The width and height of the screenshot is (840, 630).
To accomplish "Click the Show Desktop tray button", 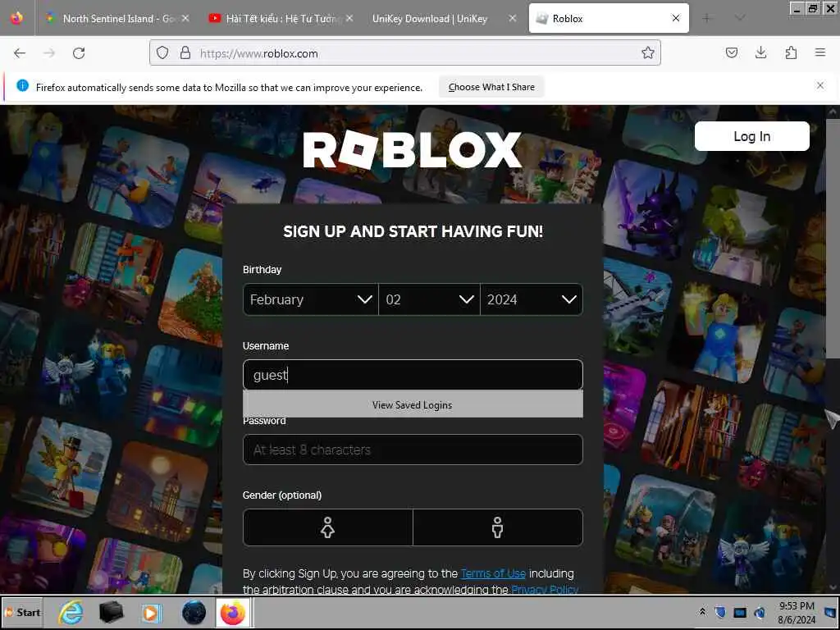I will click(832, 612).
